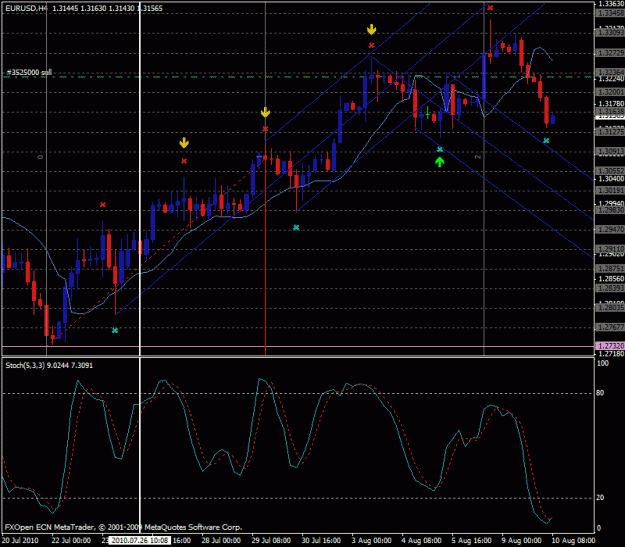
Task: Click the 1.32729 price level label
Action: [x=610, y=53]
